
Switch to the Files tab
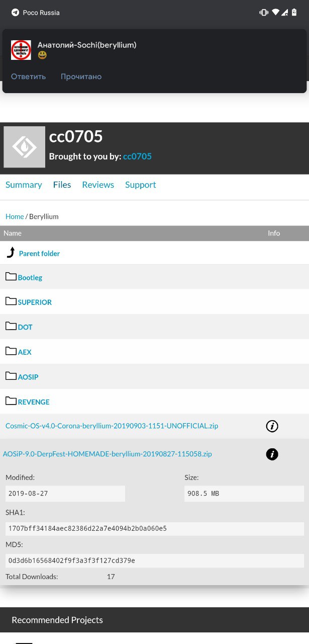pyautogui.click(x=62, y=185)
